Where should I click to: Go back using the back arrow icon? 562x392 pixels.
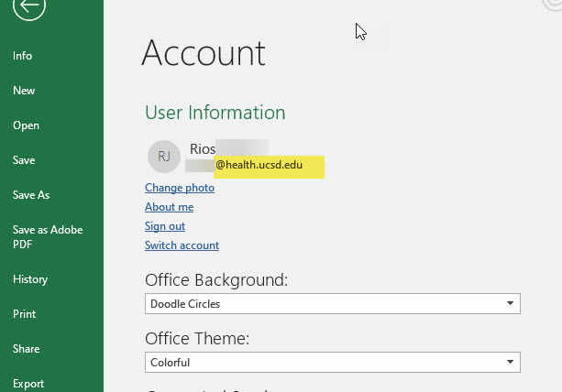tap(29, 5)
